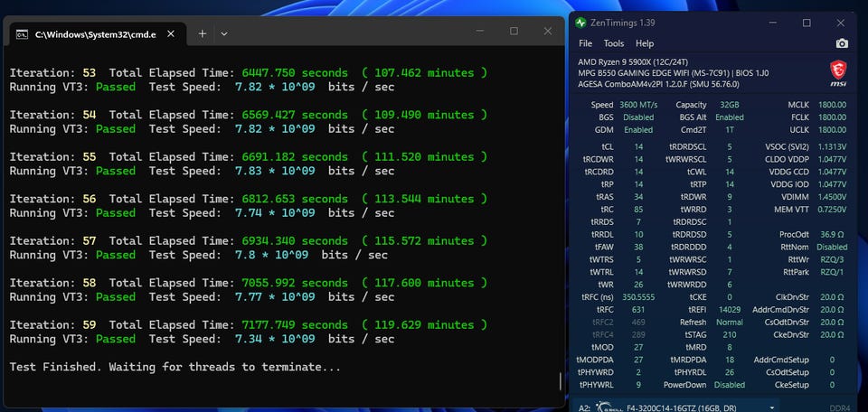Click the tREFI value 14029
This screenshot has width=868, height=412.
tap(730, 310)
